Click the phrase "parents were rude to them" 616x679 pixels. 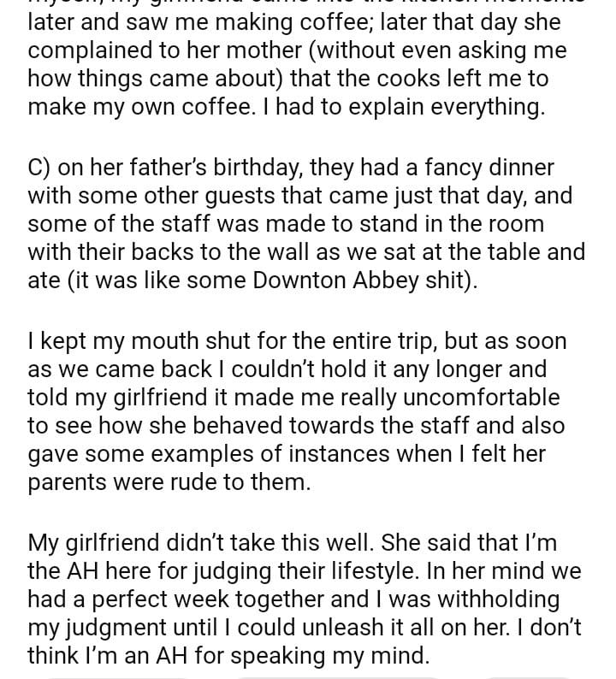pyautogui.click(x=169, y=481)
